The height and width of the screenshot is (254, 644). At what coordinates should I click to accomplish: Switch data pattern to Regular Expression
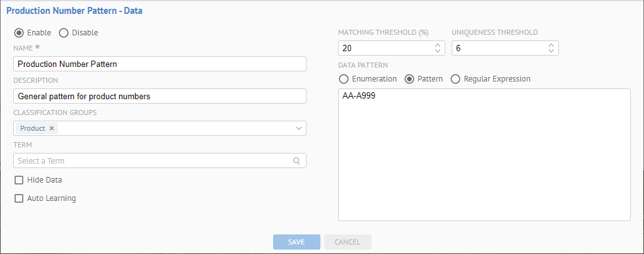tap(455, 79)
